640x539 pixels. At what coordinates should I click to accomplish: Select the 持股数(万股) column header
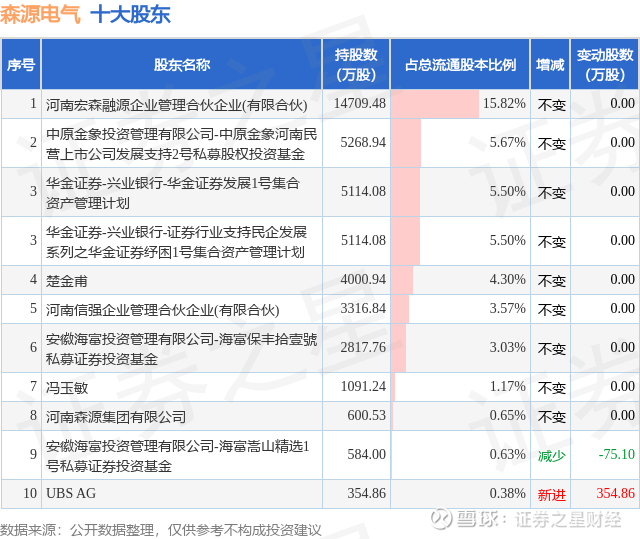click(x=356, y=64)
